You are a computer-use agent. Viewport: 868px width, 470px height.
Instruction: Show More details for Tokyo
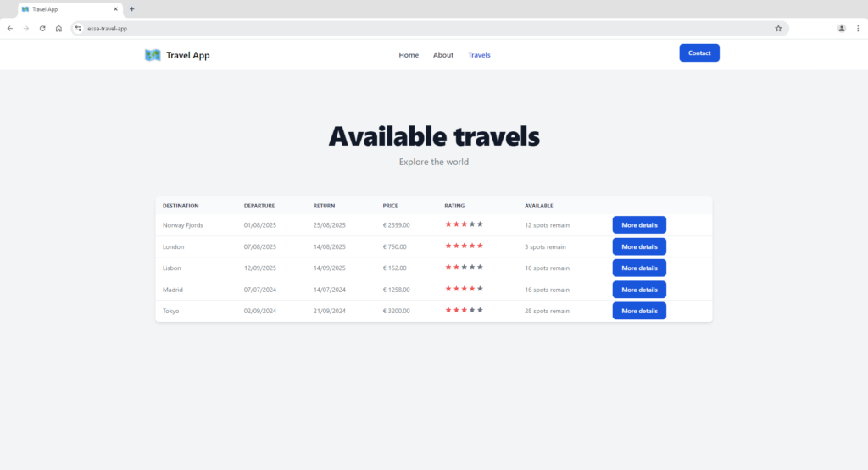(639, 311)
